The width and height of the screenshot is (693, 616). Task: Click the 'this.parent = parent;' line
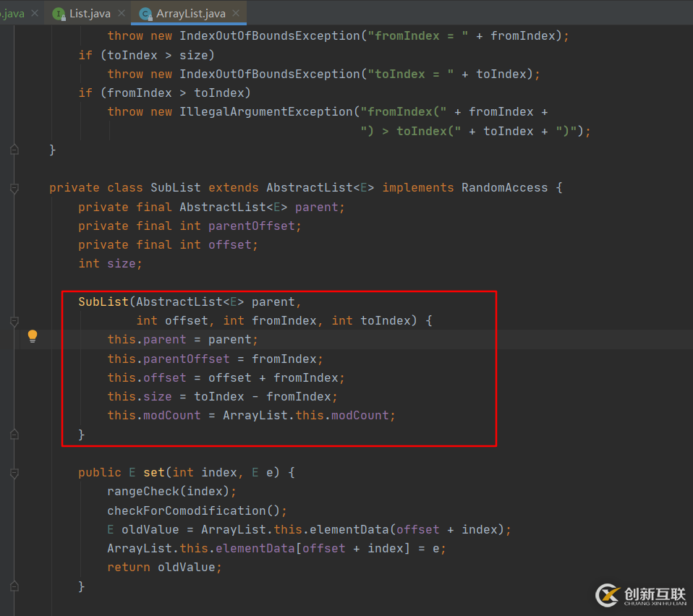[182, 340]
